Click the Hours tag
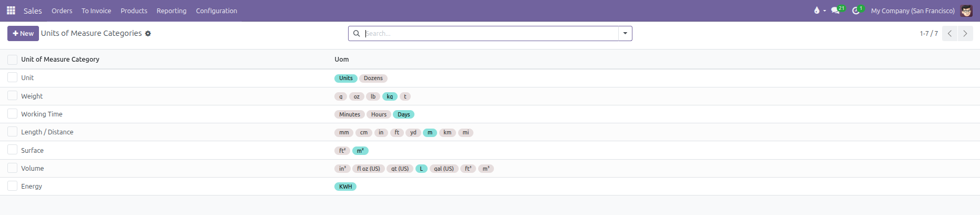980x215 pixels. tap(379, 114)
